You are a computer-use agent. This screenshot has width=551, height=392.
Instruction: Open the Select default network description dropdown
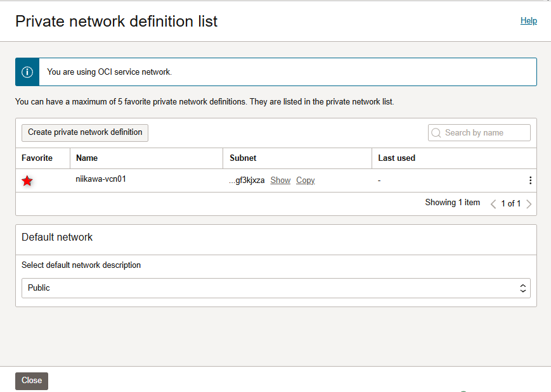tap(276, 288)
